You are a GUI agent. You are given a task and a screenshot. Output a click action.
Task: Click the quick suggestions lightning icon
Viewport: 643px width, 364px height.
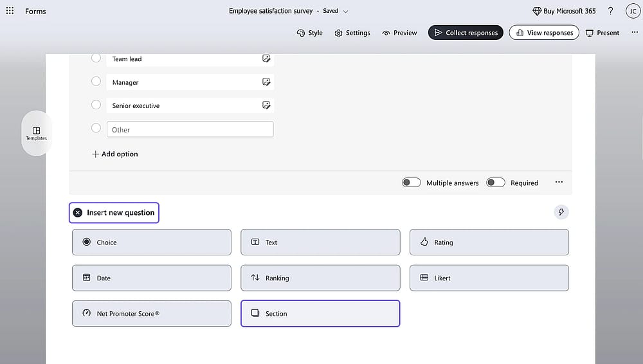pos(561,212)
